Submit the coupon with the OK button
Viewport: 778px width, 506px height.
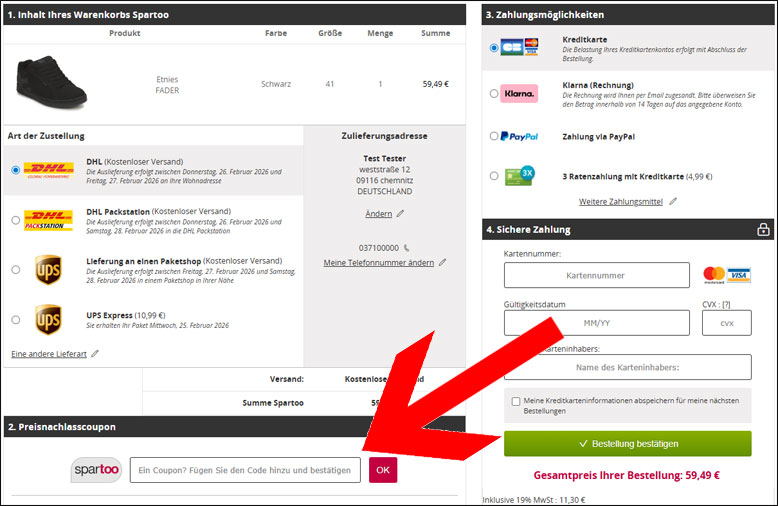point(383,470)
